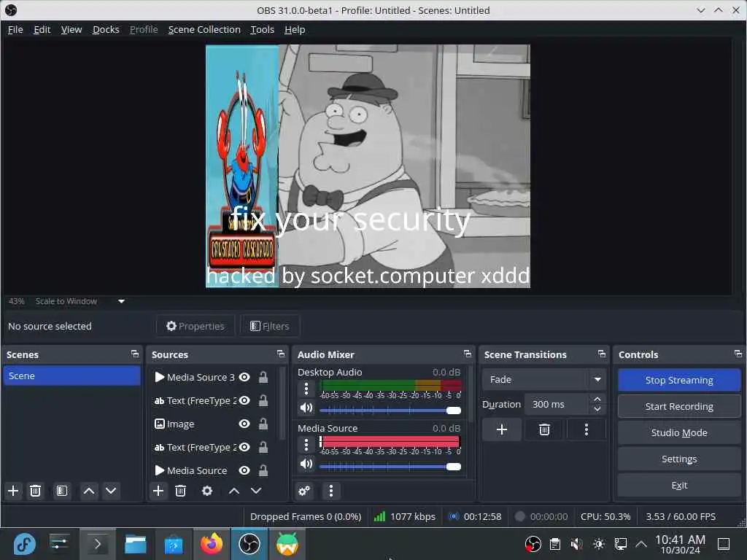
Task: Adjust Media Source volume slider
Action: 390,467
